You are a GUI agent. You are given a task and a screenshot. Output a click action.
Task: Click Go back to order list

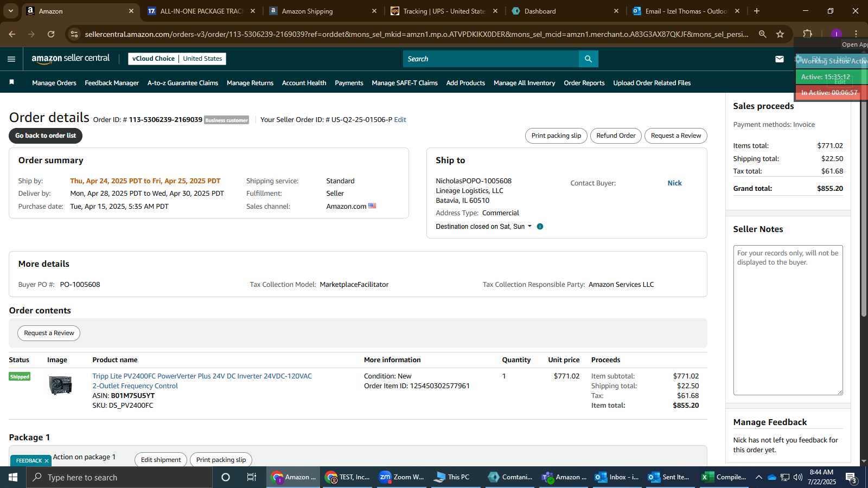point(46,136)
